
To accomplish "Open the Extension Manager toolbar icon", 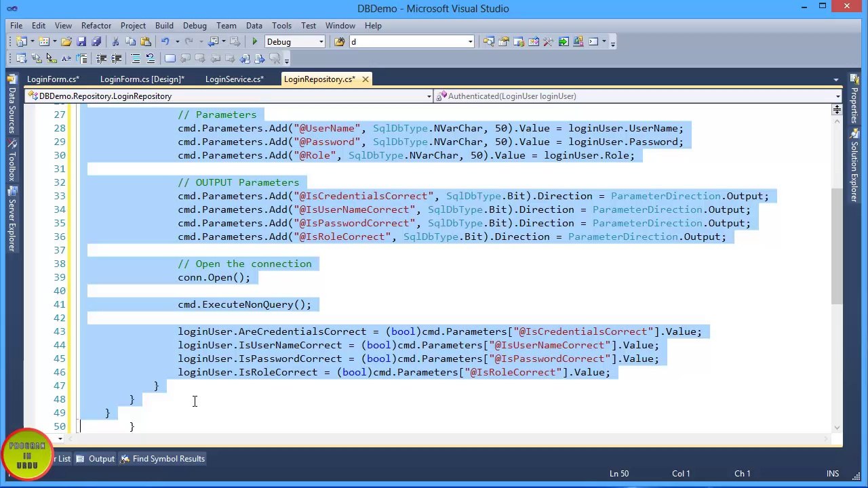I will click(578, 41).
